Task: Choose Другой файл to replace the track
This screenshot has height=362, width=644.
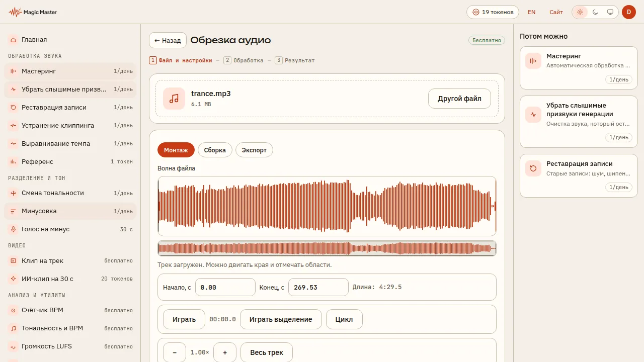Action: point(460,99)
